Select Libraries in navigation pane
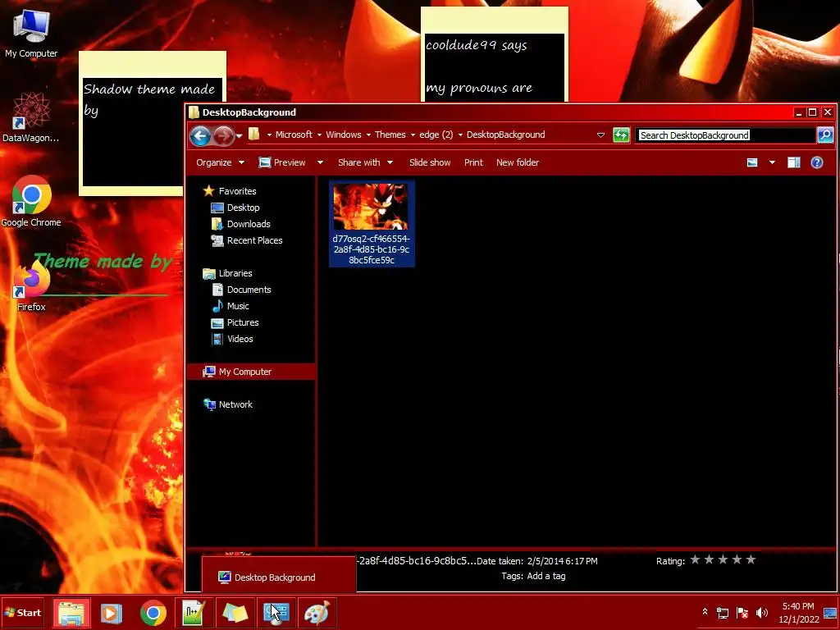 click(235, 273)
